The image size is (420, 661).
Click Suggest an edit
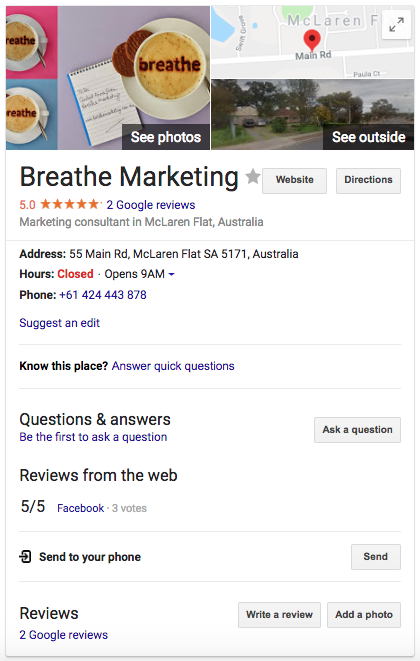pyautogui.click(x=59, y=323)
